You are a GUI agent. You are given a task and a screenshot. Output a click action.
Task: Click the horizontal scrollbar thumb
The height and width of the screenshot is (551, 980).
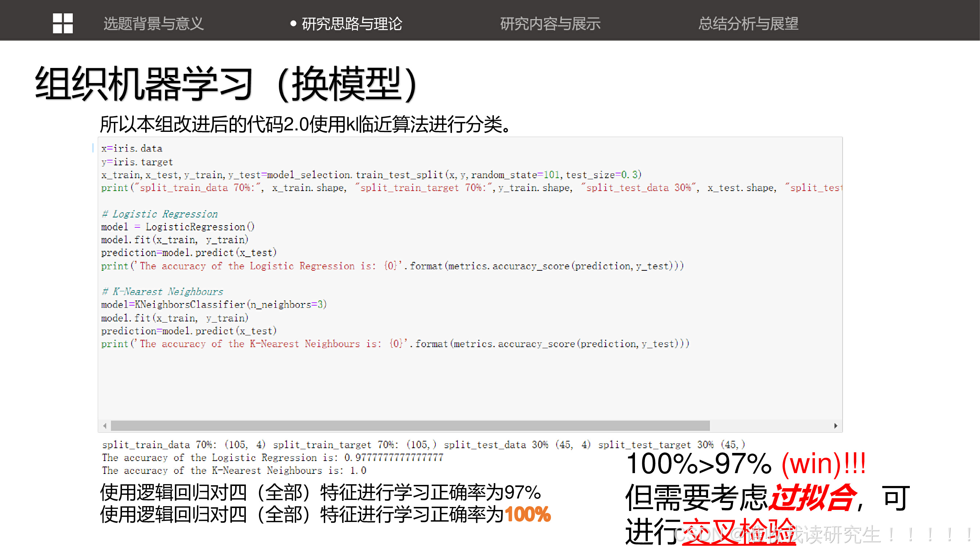pyautogui.click(x=410, y=425)
